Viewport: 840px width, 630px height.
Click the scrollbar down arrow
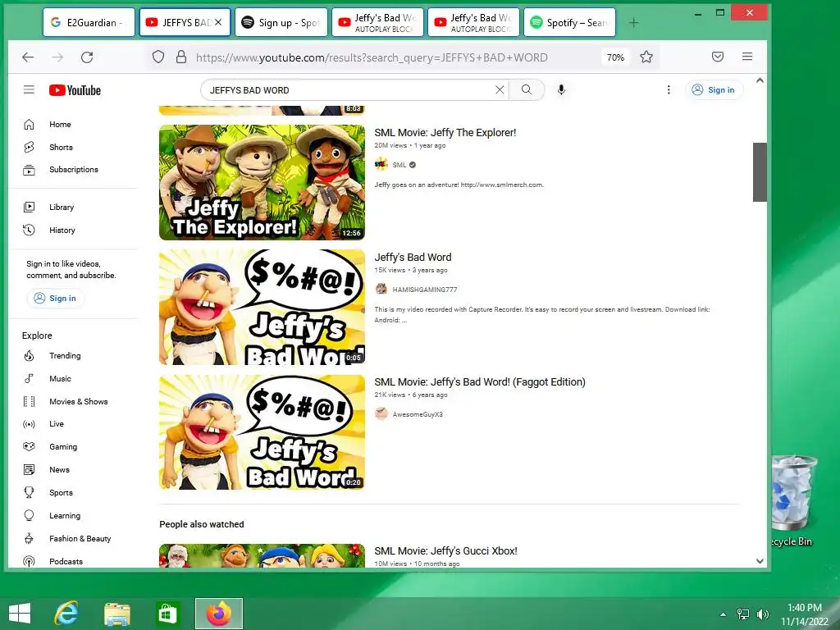[x=760, y=561]
